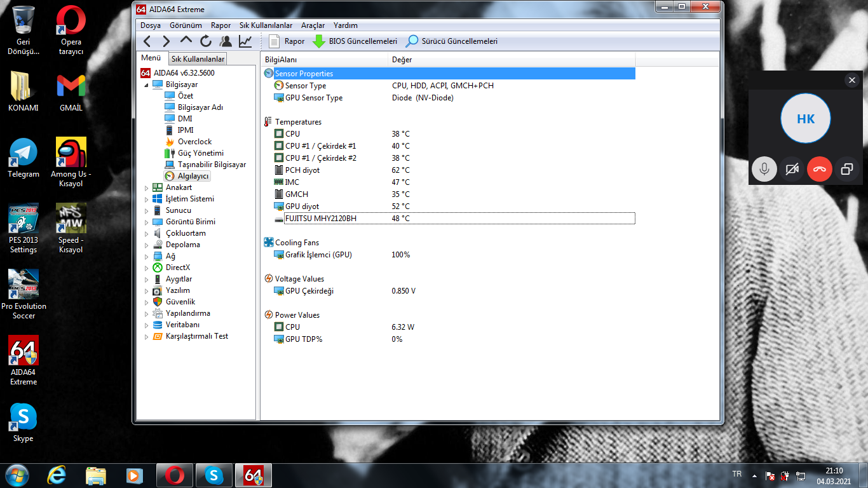Open the Görünüm menu
This screenshot has height=488, width=868.
coord(186,25)
